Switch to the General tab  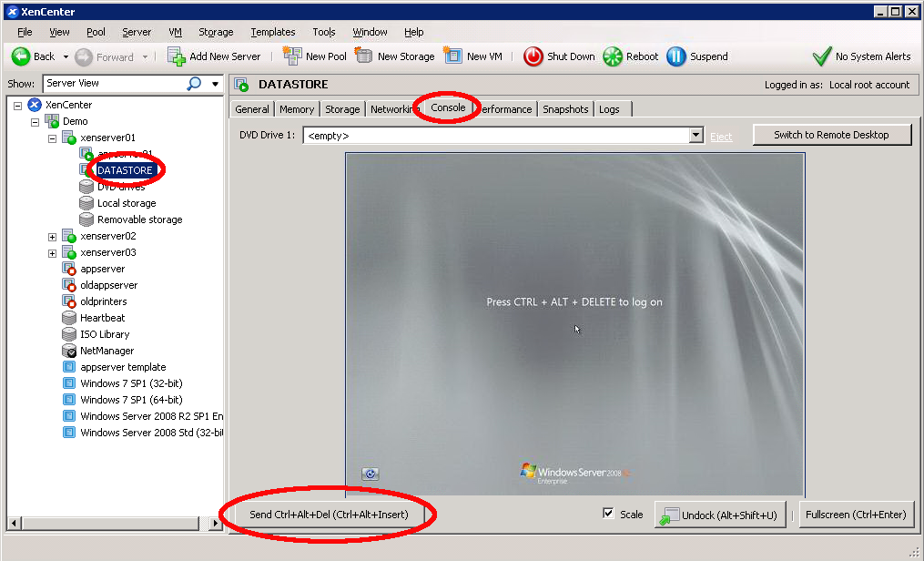[x=252, y=109]
